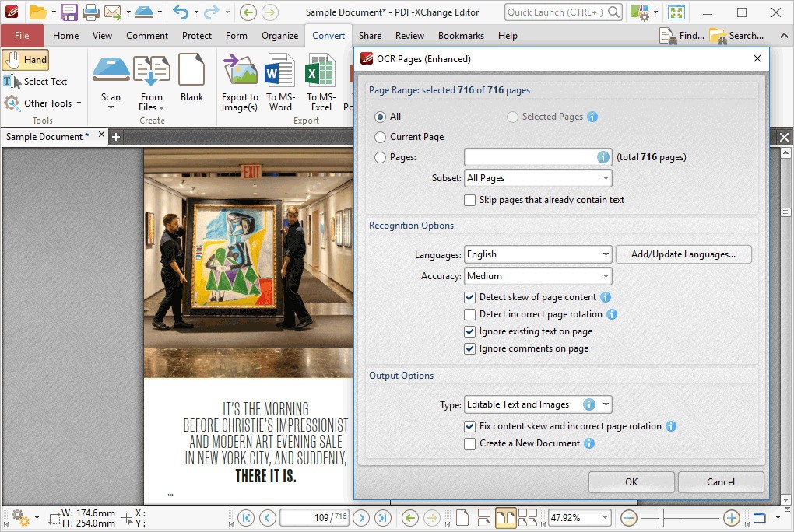Image resolution: width=794 pixels, height=532 pixels.
Task: Switch to the Organize ribbon tab
Action: 279,35
